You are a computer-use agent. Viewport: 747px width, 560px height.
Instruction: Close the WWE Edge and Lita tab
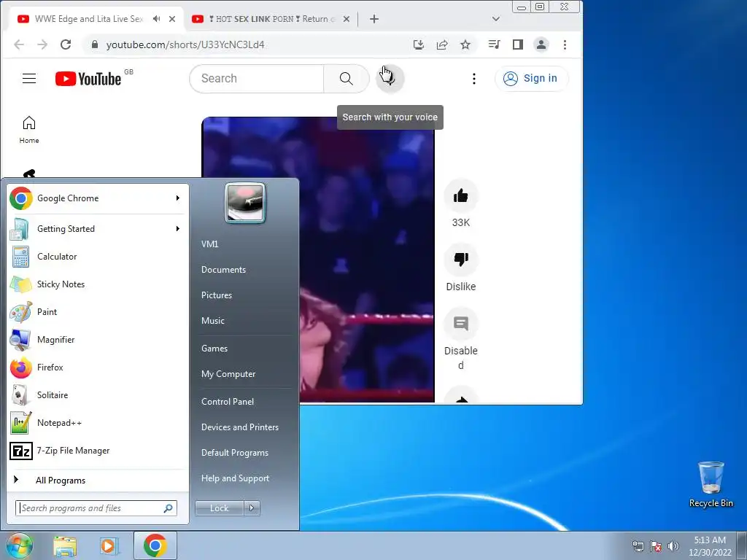coord(172,19)
